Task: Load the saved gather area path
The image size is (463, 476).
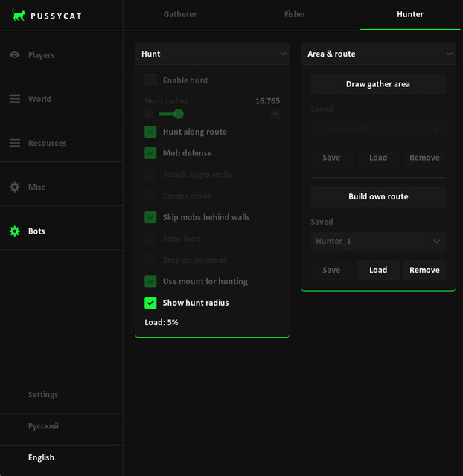Action: point(378,158)
